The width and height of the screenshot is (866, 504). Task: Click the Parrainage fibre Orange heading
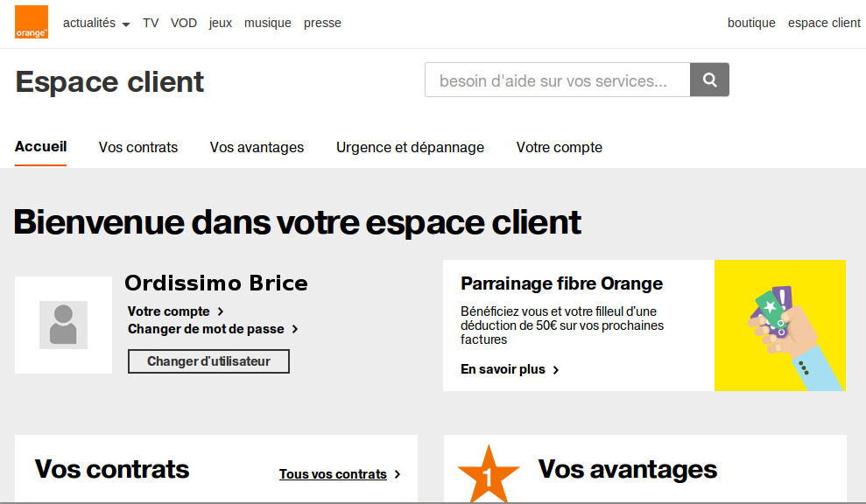point(561,283)
